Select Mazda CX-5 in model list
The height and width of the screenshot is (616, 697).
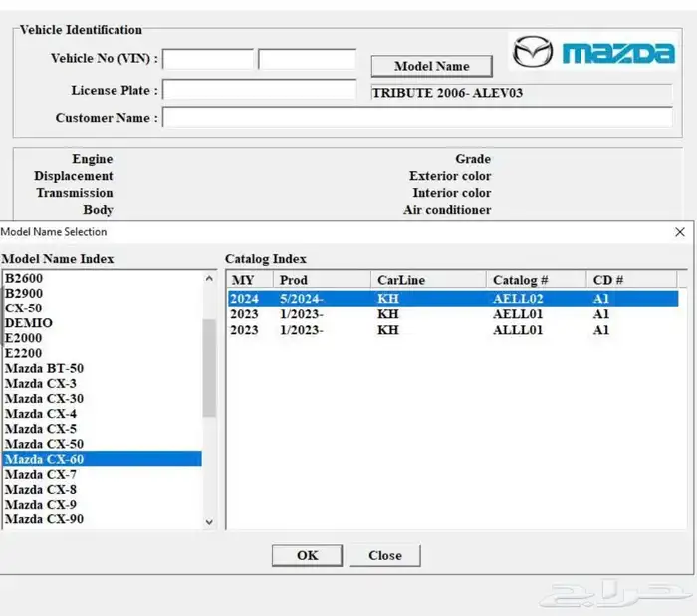40,429
